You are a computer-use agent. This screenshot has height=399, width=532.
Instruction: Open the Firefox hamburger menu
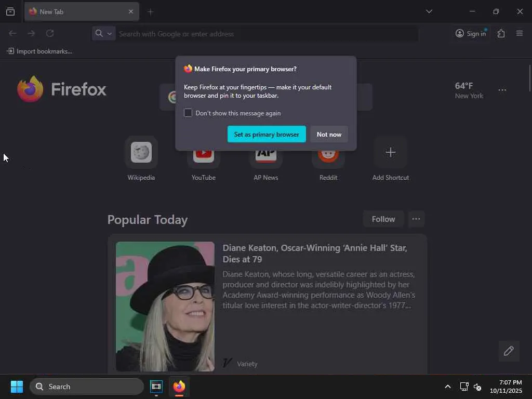tap(520, 33)
